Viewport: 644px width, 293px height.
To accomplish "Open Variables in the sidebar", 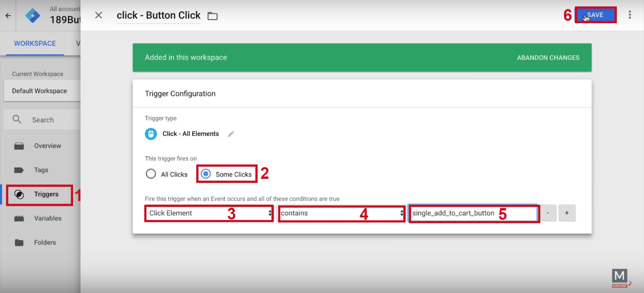I will 48,218.
